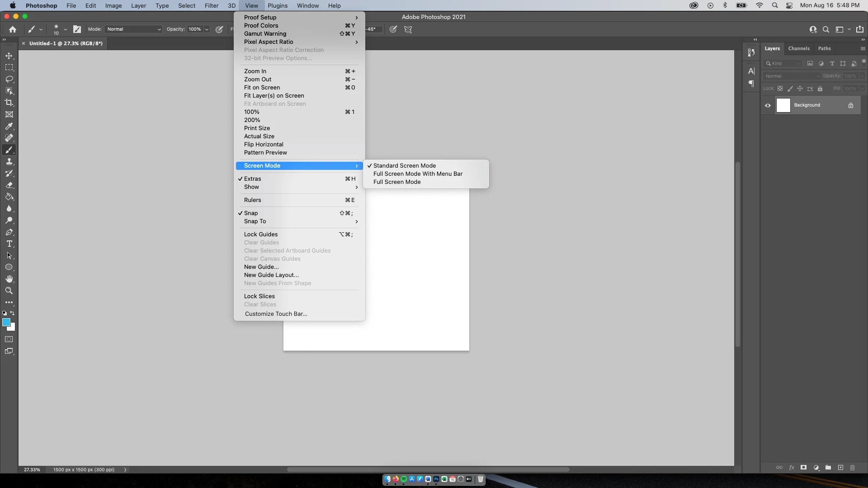
Task: Switch to the Channels tab
Action: (798, 48)
